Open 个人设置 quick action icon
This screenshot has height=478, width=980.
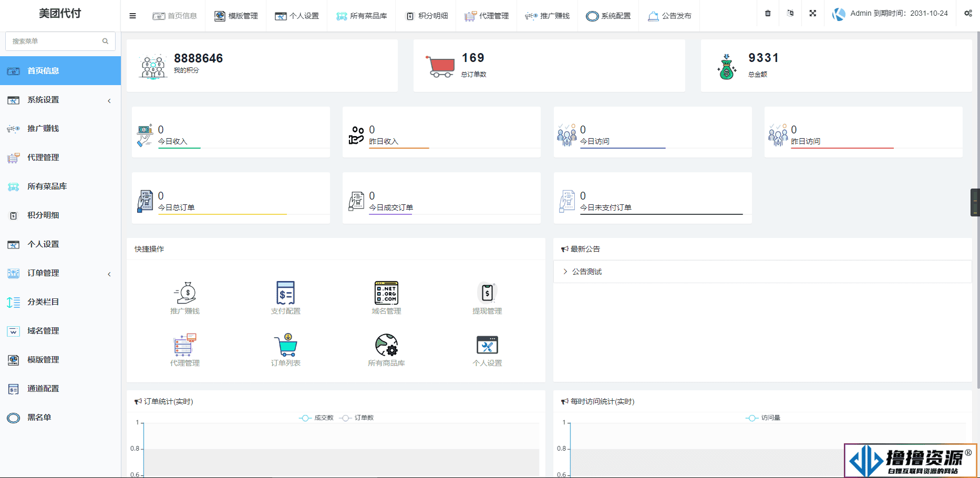pyautogui.click(x=487, y=345)
